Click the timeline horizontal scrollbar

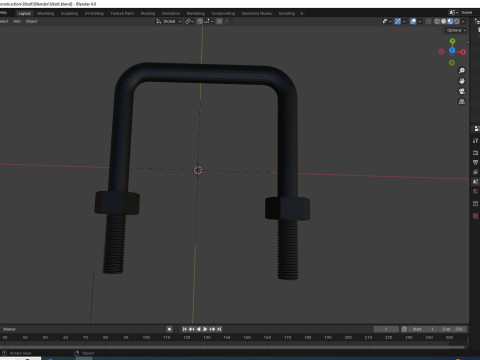tap(233, 347)
